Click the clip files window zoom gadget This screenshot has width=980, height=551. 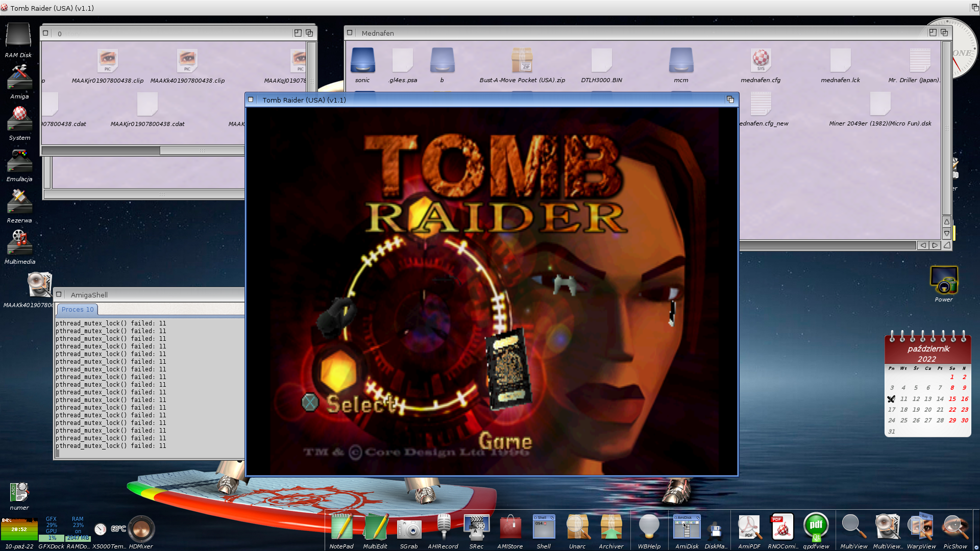click(298, 33)
